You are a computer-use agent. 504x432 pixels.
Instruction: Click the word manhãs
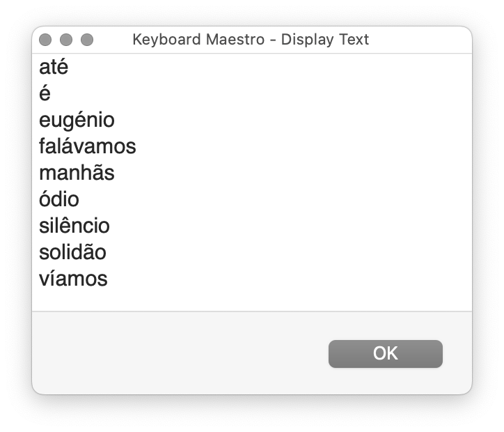(x=77, y=173)
